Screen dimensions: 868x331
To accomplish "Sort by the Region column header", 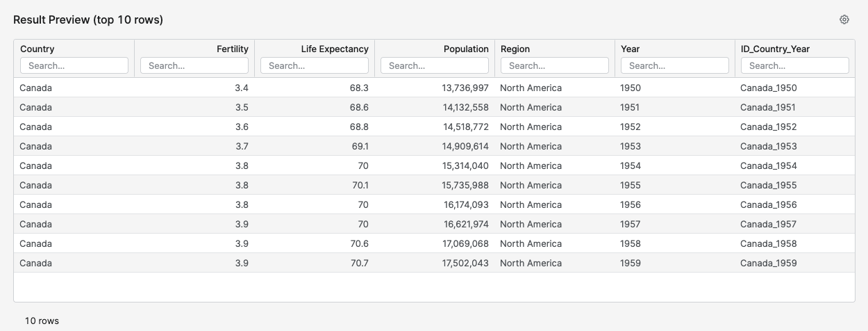I will [515, 49].
